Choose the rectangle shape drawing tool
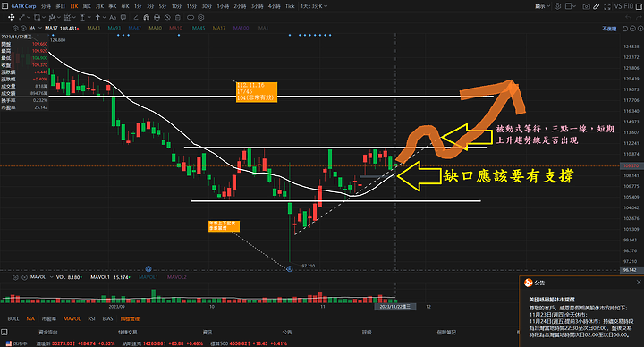Image resolution: width=644 pixels, height=347 pixels. (37, 17)
